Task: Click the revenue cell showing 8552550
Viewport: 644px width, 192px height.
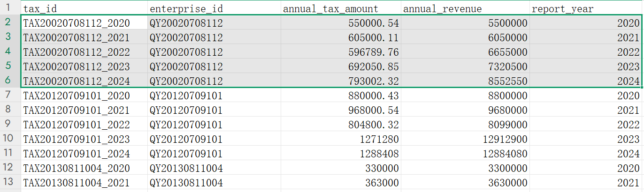Action: 465,81
